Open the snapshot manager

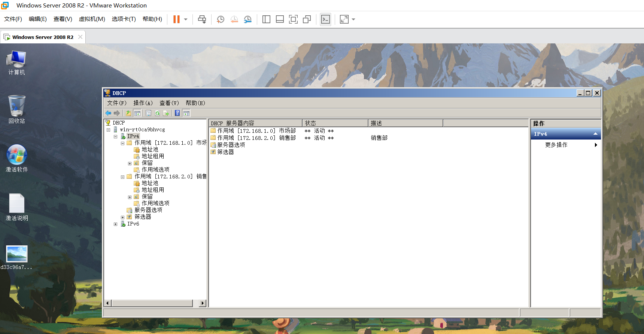tap(248, 19)
